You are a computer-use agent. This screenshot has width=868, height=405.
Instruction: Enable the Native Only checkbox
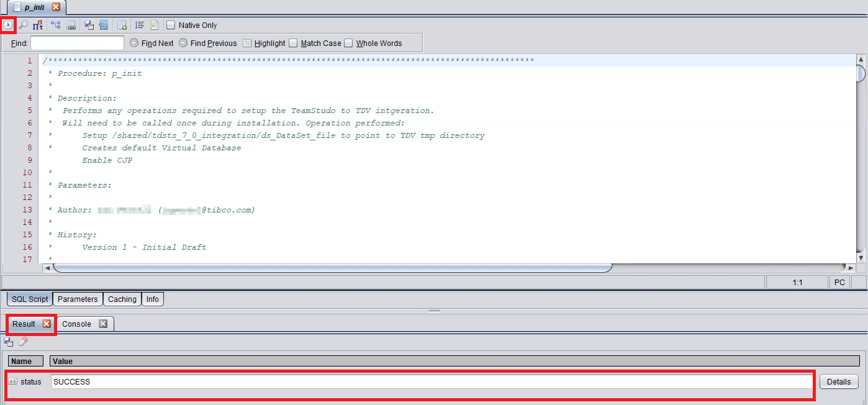pyautogui.click(x=170, y=25)
